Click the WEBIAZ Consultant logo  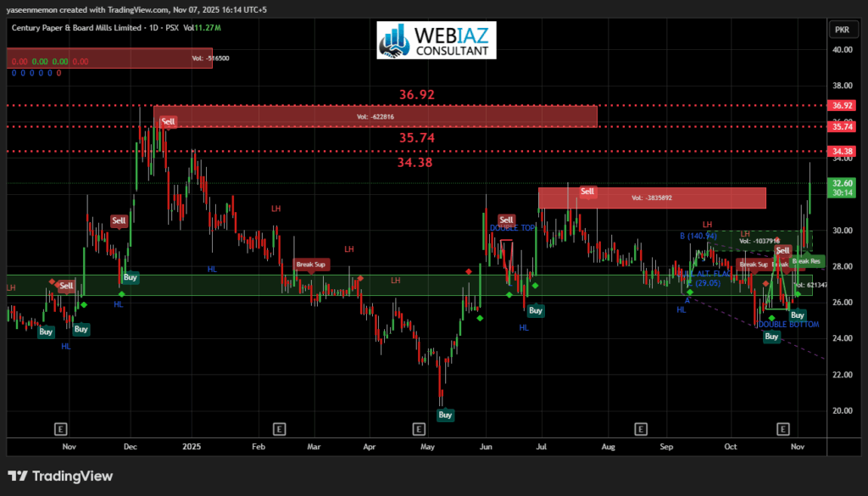click(436, 41)
